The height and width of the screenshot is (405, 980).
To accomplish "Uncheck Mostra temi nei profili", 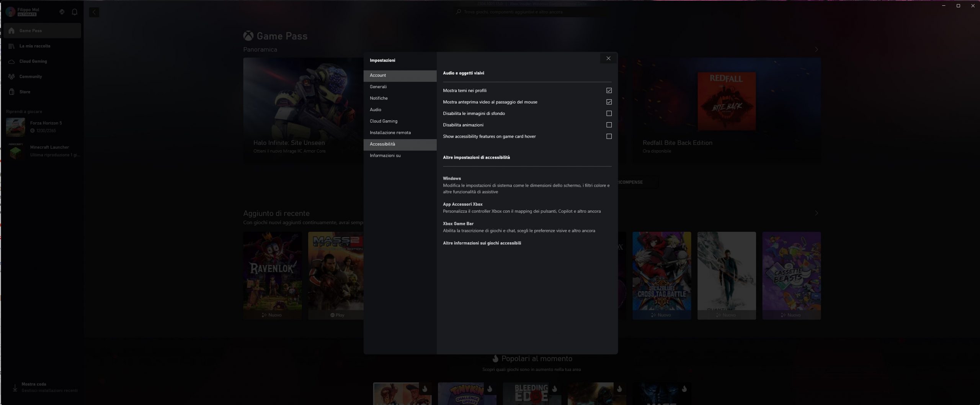I will coord(609,90).
